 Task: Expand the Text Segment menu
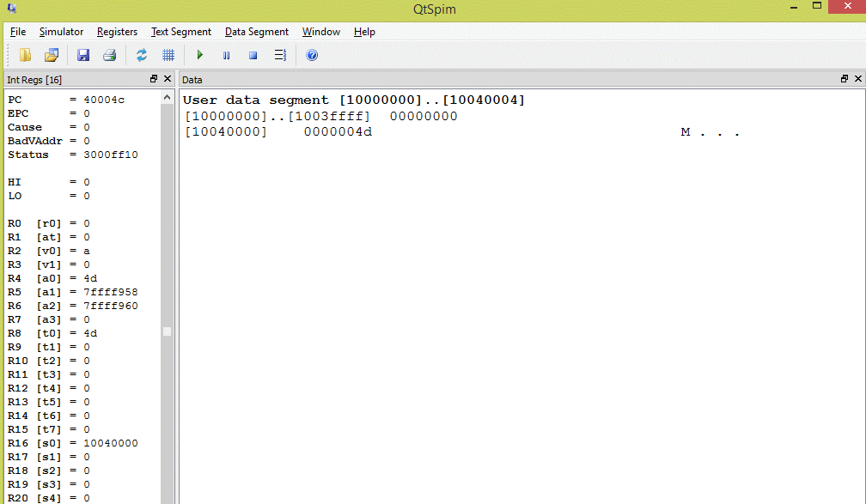tap(180, 32)
